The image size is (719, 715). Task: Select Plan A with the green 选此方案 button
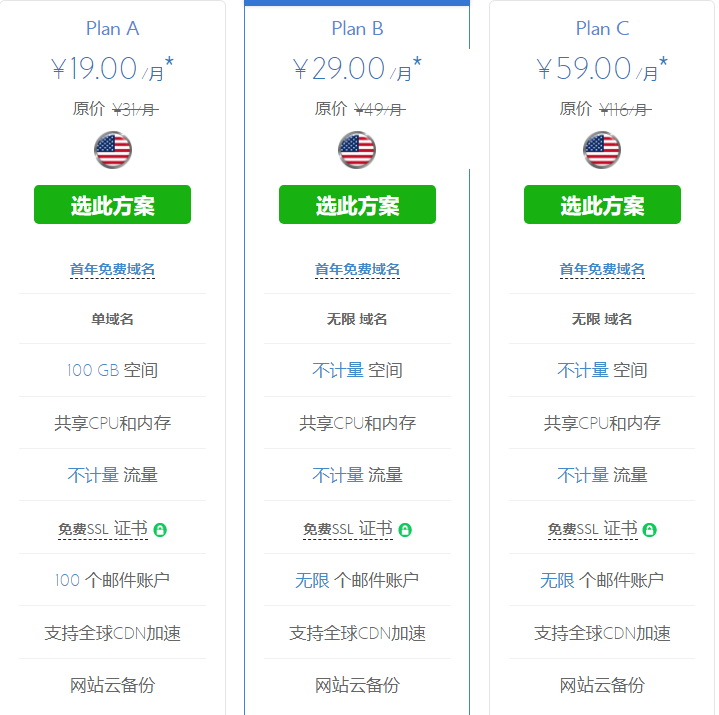[x=112, y=205]
